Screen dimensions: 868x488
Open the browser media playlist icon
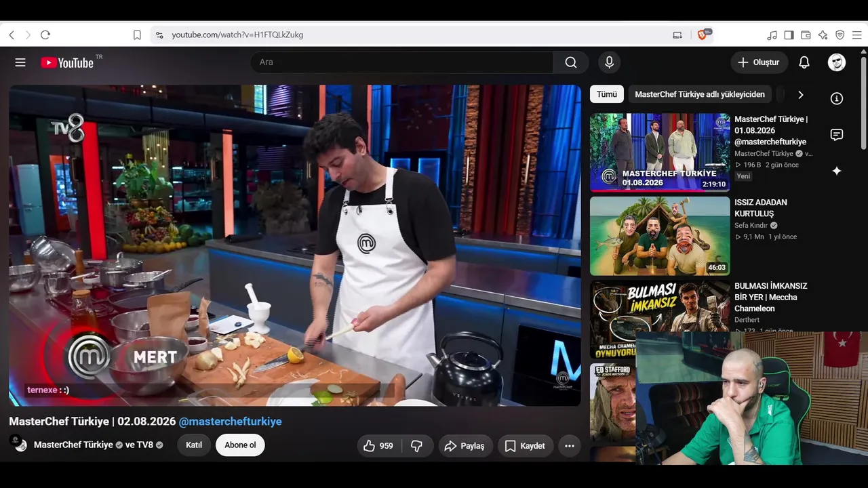pyautogui.click(x=772, y=35)
